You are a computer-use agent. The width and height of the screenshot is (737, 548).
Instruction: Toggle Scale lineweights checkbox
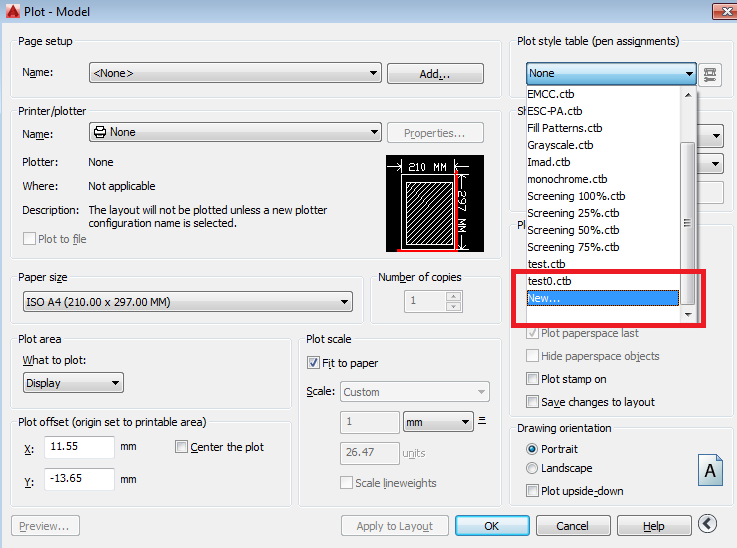click(346, 483)
